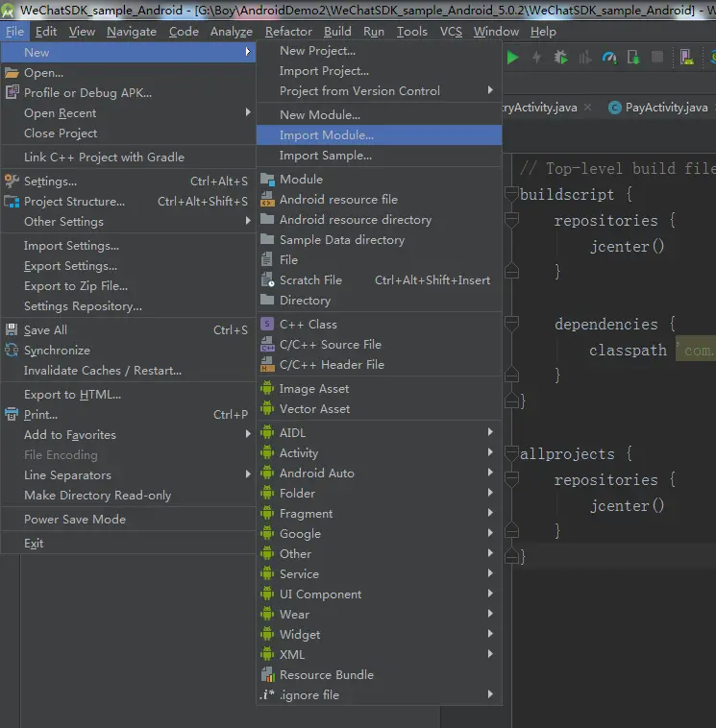Image resolution: width=716 pixels, height=728 pixels.
Task: Select New Module... entry
Action: pyautogui.click(x=379, y=114)
